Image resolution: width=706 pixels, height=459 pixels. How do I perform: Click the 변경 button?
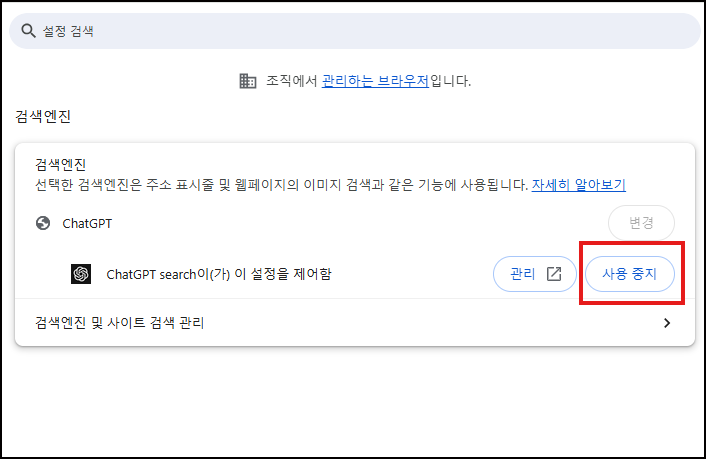coord(641,223)
